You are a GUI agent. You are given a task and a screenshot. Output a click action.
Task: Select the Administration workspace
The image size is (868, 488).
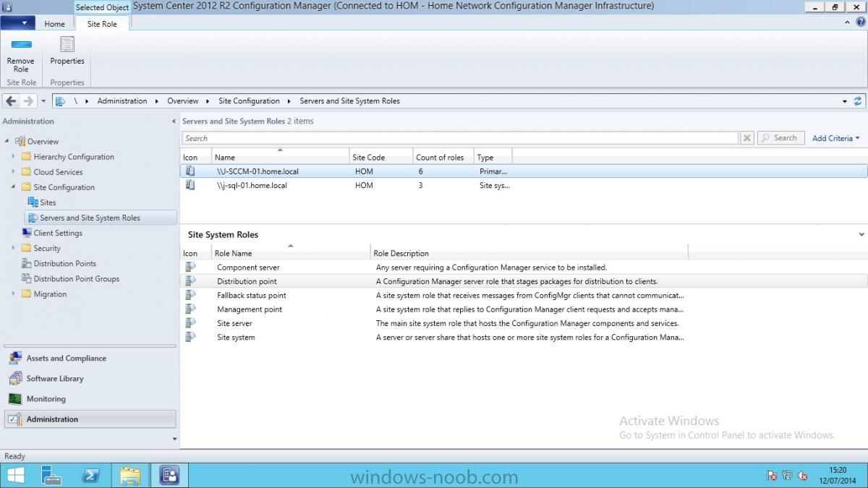click(x=90, y=419)
